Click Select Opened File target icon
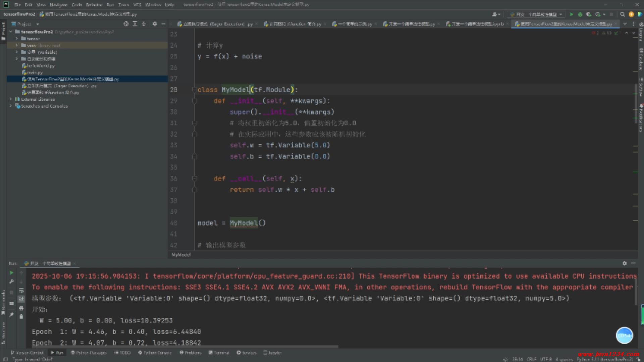 (x=126, y=24)
